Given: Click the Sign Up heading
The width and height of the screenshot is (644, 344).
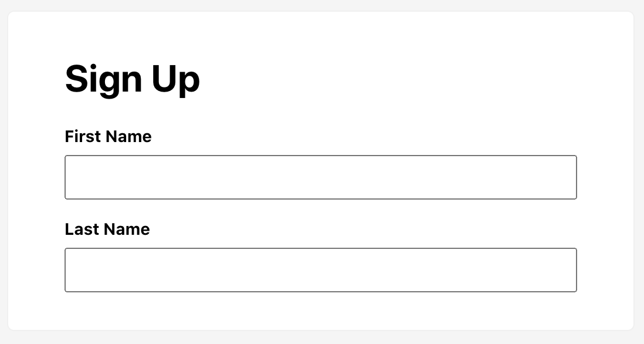Looking at the screenshot, I should [x=133, y=79].
